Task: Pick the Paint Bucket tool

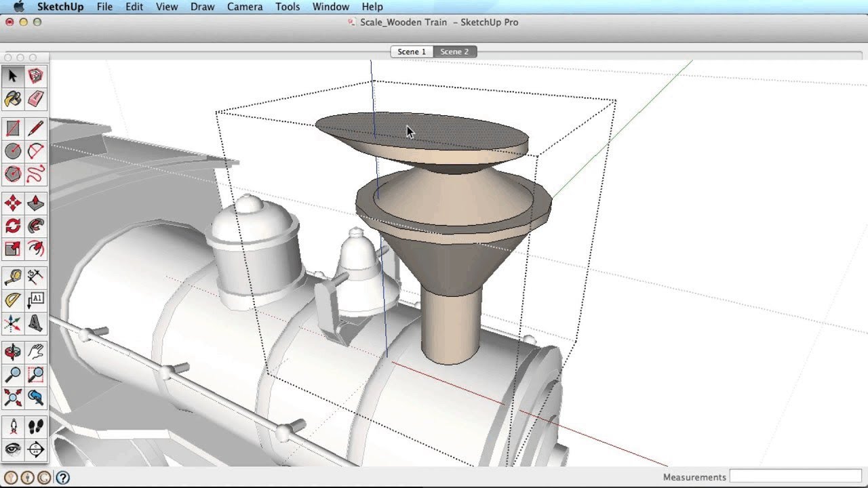Action: [13, 98]
